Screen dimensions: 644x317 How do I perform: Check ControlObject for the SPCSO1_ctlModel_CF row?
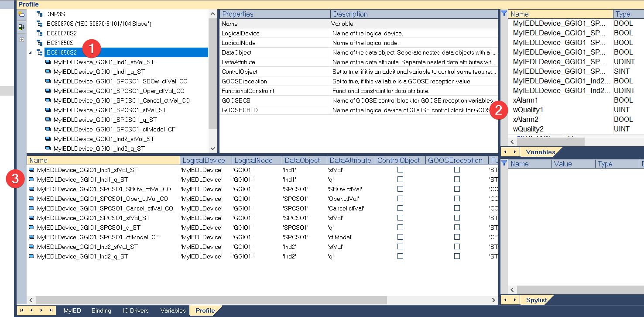pyautogui.click(x=400, y=237)
